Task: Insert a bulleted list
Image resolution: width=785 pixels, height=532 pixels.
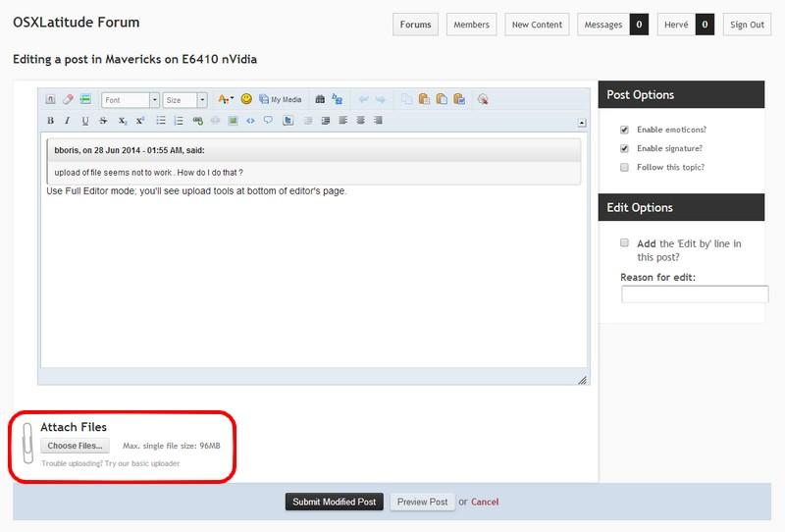Action: (x=161, y=120)
